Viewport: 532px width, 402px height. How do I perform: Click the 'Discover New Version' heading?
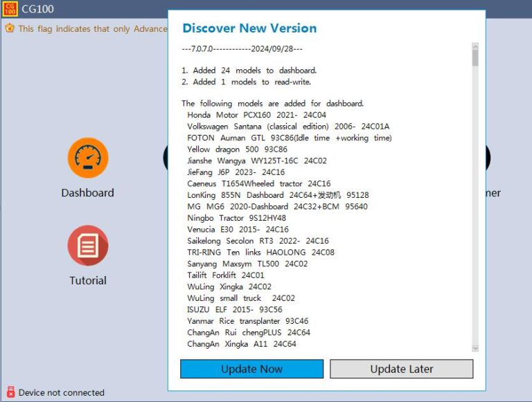(x=249, y=28)
